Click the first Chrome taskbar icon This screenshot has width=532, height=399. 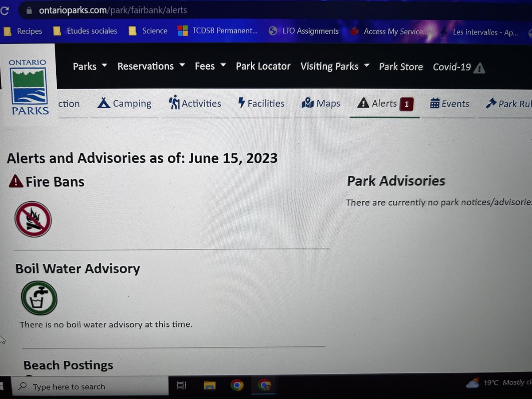tap(237, 385)
